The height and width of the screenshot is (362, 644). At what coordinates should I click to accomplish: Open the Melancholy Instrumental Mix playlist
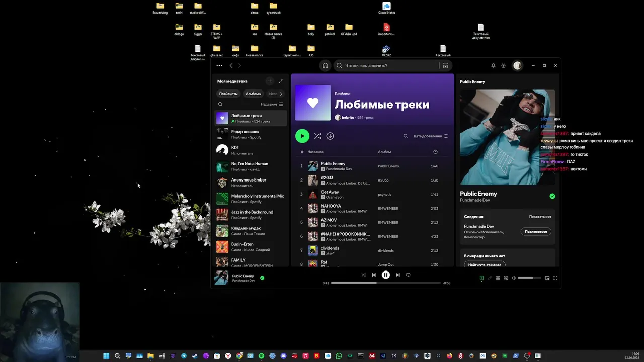pyautogui.click(x=251, y=199)
